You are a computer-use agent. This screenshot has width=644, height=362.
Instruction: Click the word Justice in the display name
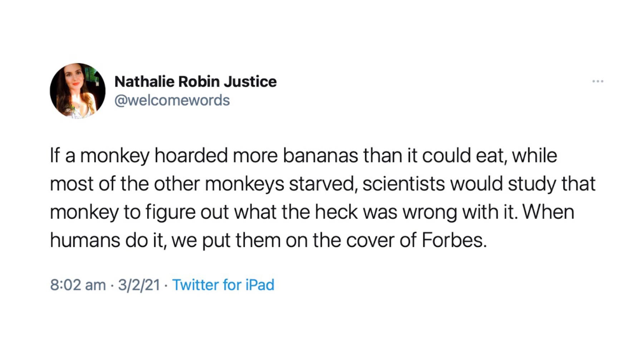pyautogui.click(x=250, y=81)
